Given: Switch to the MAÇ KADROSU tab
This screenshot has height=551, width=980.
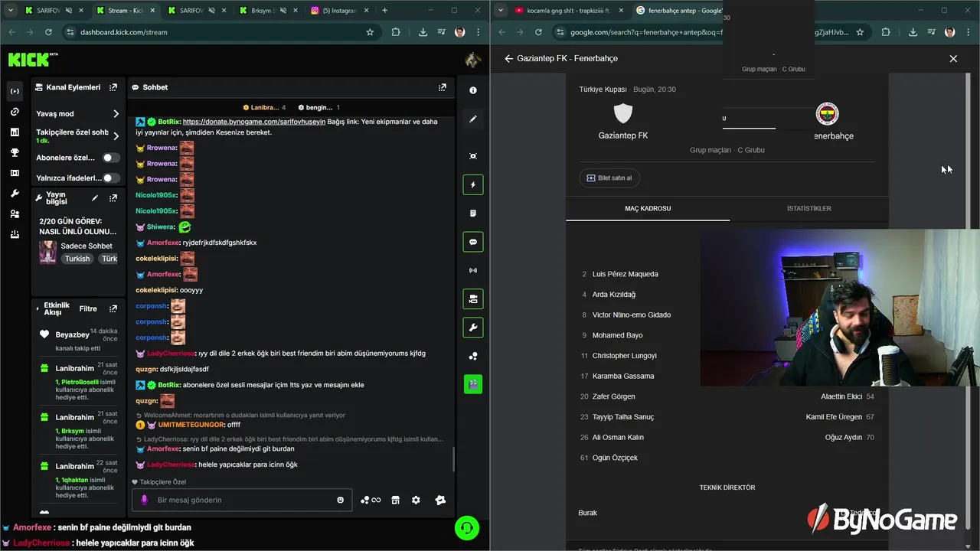Looking at the screenshot, I should 648,208.
